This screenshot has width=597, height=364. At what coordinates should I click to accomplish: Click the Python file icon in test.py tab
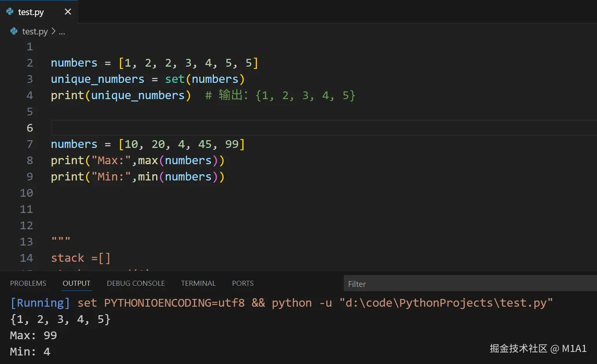pos(10,12)
